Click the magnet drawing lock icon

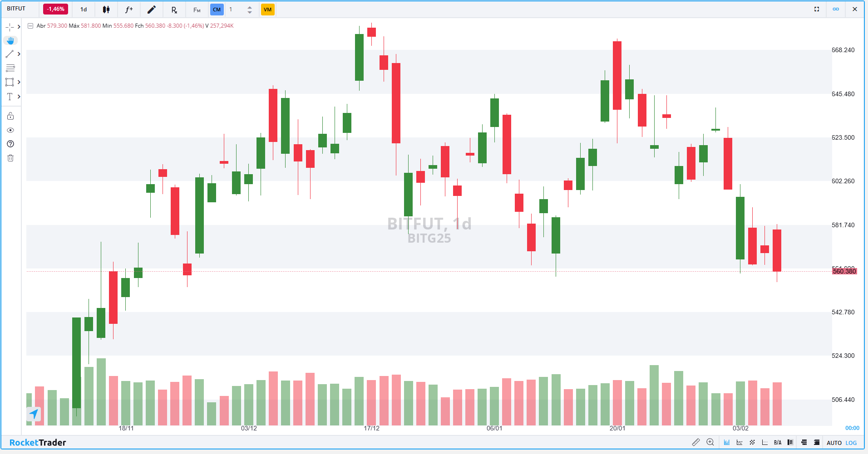(x=10, y=116)
